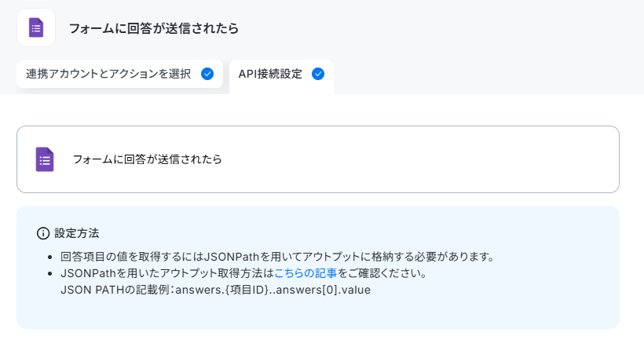This screenshot has height=347, width=644.
Task: Click the JSON PATHの記載例 example line
Action: point(216,290)
